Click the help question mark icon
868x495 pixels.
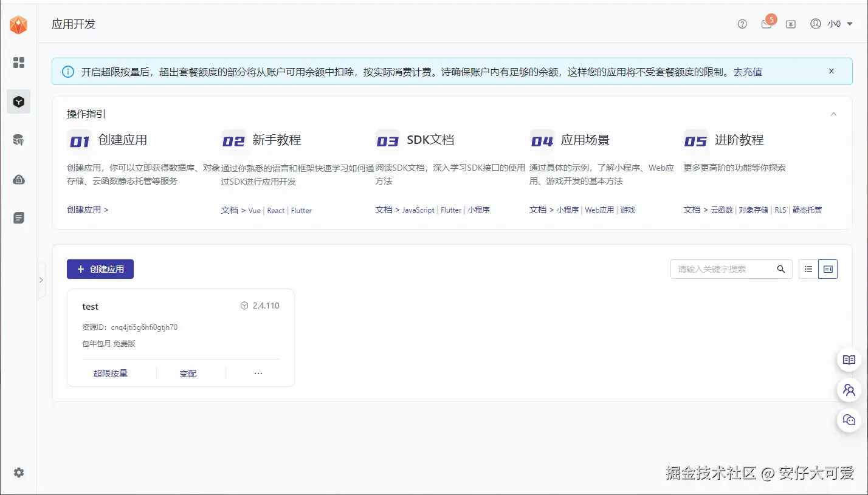point(742,24)
